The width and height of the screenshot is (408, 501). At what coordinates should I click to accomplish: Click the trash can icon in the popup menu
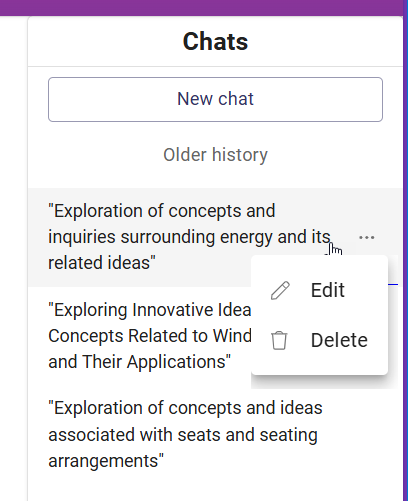coord(279,340)
